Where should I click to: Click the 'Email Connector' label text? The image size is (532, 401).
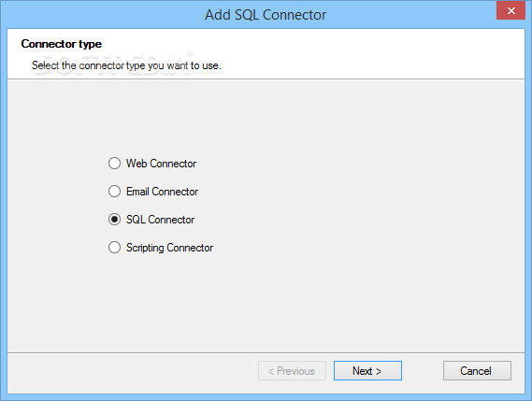[162, 192]
